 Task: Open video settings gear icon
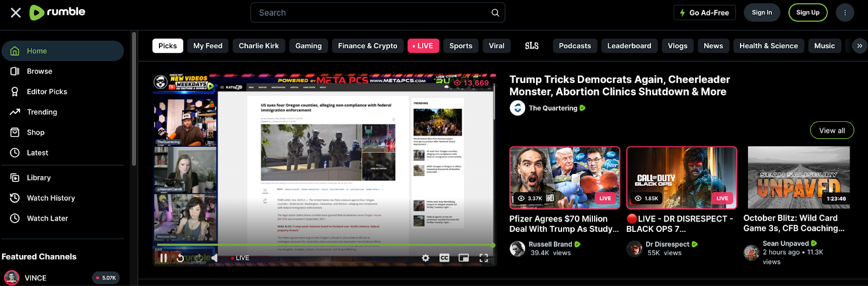pos(426,258)
